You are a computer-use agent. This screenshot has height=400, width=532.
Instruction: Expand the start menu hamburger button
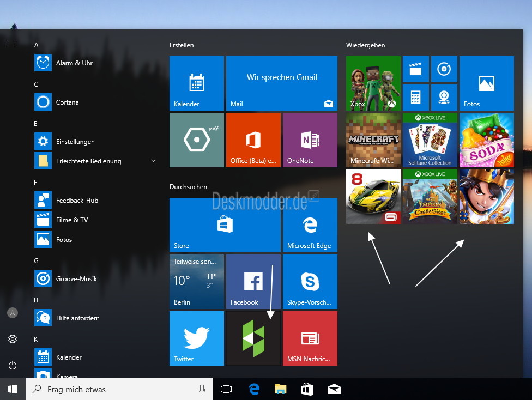13,45
